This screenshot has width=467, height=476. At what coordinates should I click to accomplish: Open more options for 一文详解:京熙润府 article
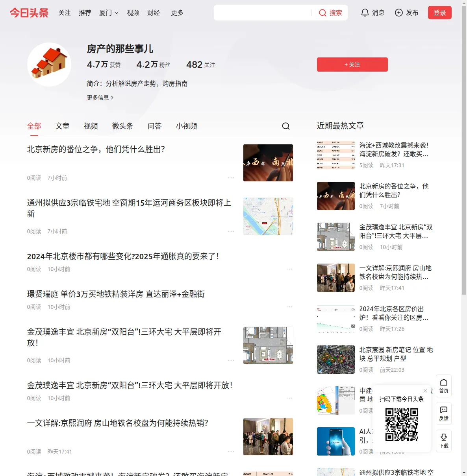231,452
